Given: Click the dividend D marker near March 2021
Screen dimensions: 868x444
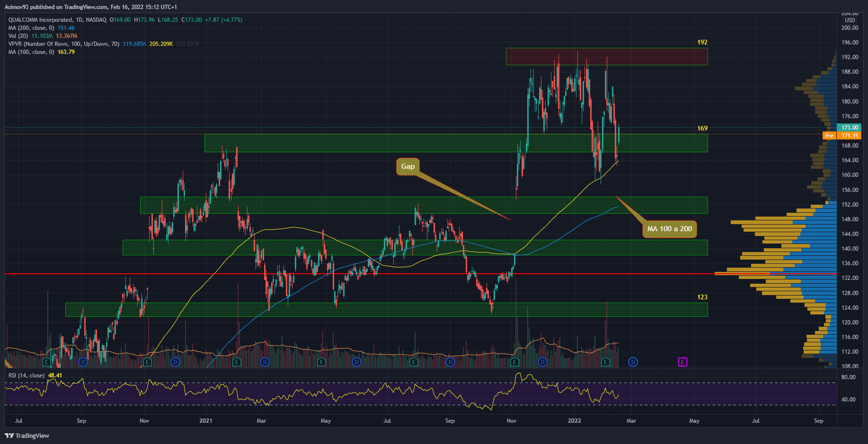Looking at the screenshot, I should (265, 362).
